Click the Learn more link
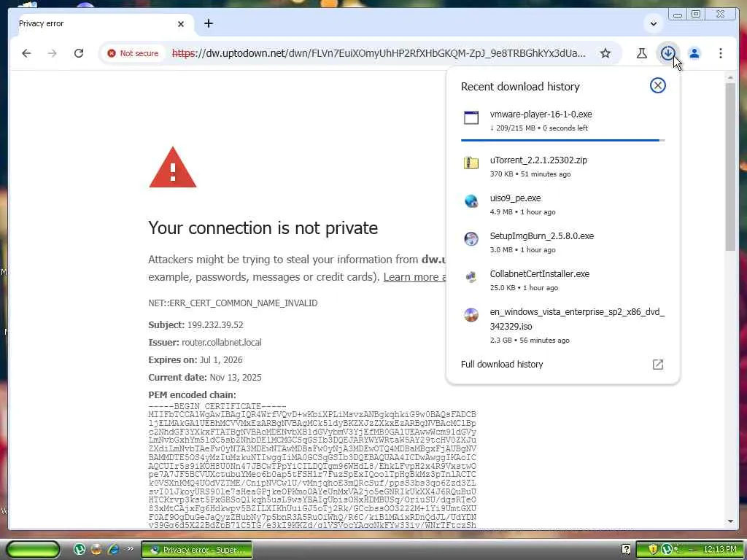This screenshot has height=560, width=747. click(414, 277)
